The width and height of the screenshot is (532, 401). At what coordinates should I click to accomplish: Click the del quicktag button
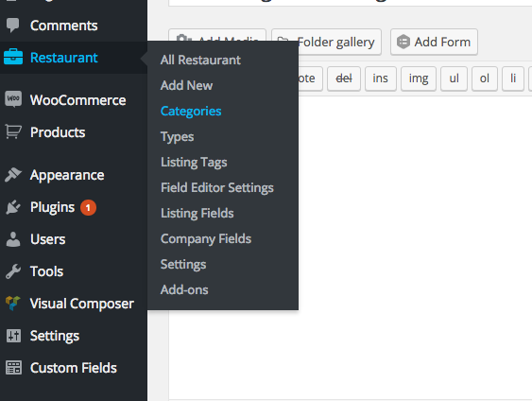click(x=344, y=78)
